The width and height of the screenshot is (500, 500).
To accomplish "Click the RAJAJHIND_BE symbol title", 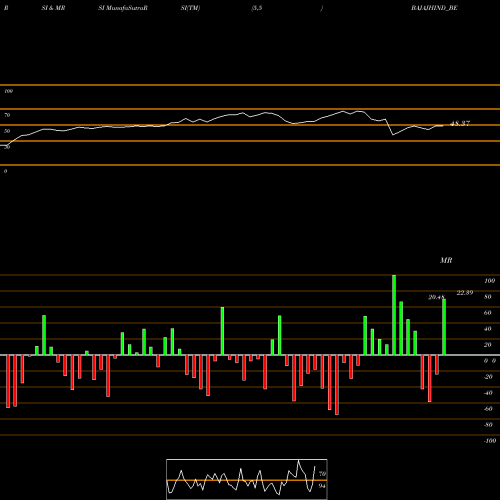I will (434, 8).
